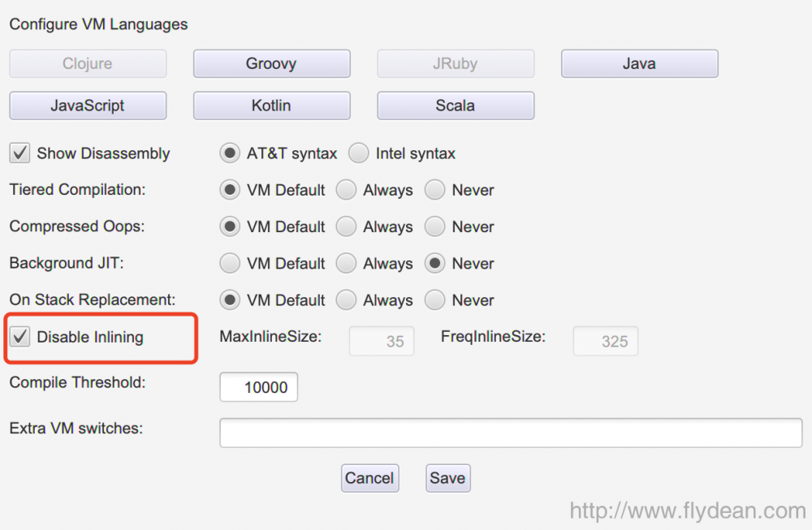Viewport: 812px width, 530px height.
Task: Uncheck the Show Disassembly checkbox
Action: [x=19, y=153]
